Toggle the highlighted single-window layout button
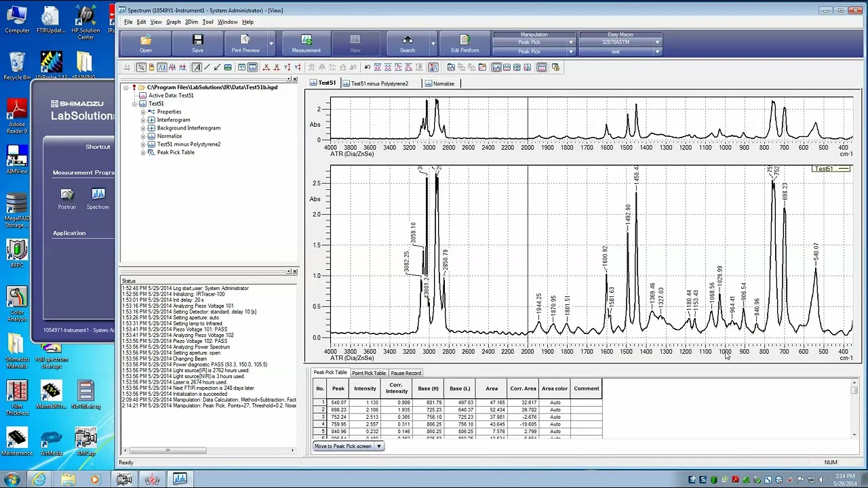The width and height of the screenshot is (868, 488). (x=496, y=67)
